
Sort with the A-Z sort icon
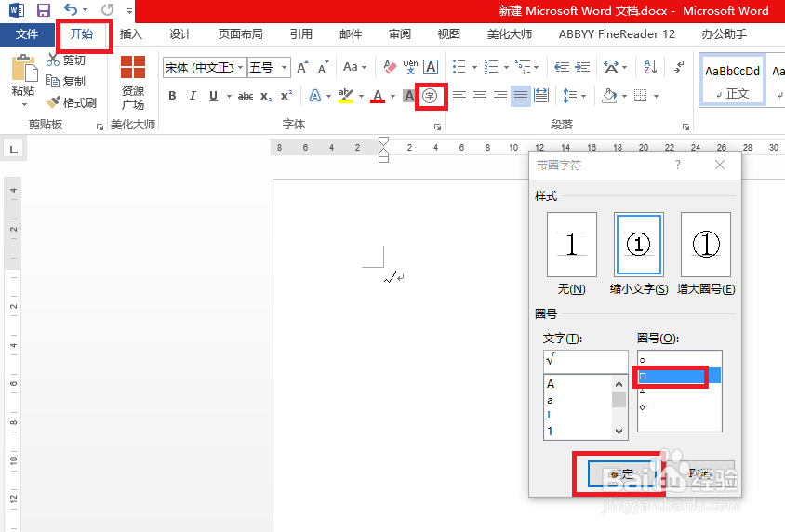[650, 67]
